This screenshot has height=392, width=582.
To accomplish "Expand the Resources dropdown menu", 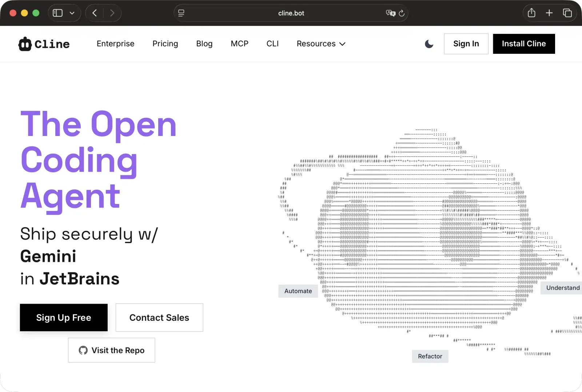I will point(321,44).
